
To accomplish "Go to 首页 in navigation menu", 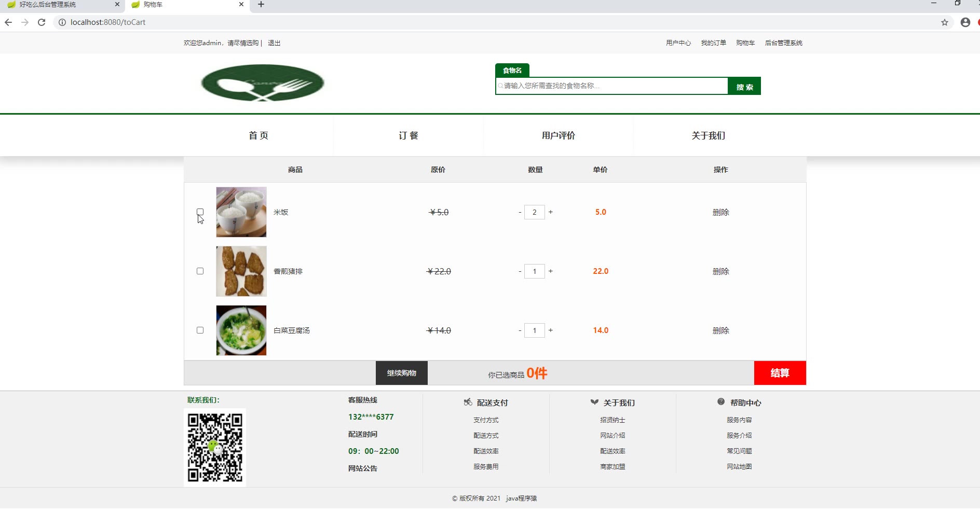I will click(x=258, y=135).
